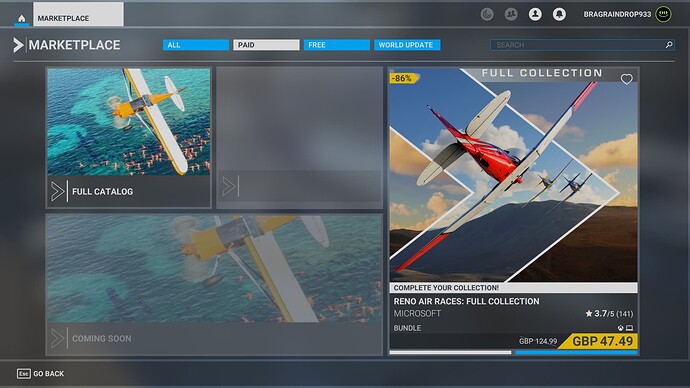
Task: Open the friends group icon
Action: pyautogui.click(x=511, y=15)
